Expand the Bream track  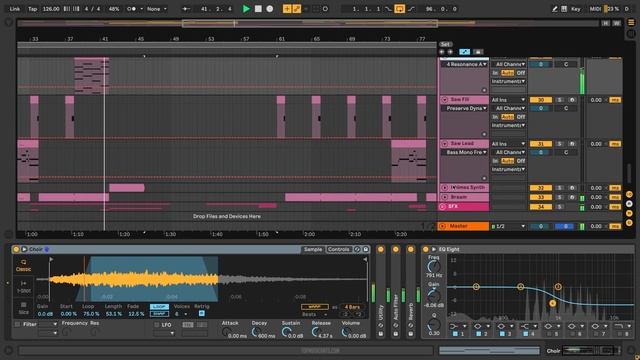444,197
